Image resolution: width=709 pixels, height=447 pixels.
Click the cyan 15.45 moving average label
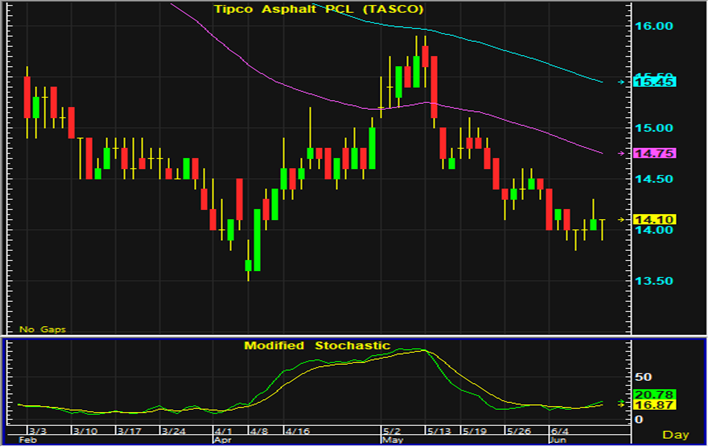coord(654,82)
